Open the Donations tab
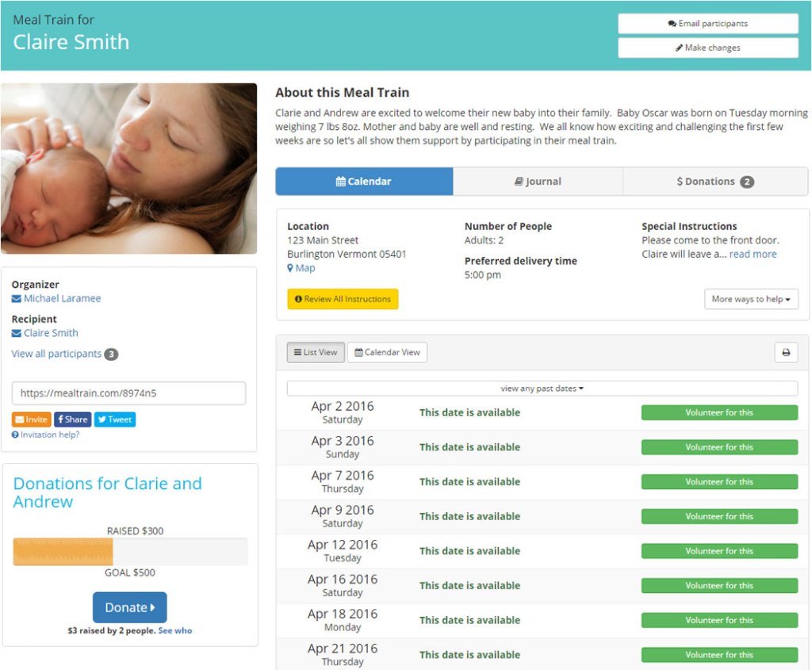Screen dimensions: 812x670 click(714, 182)
